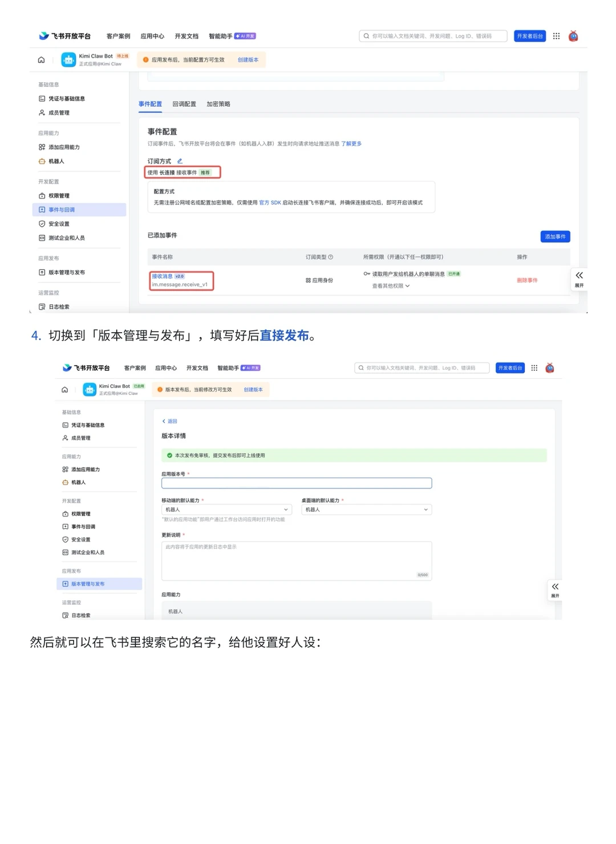Click the 接收消息 event name link

[x=162, y=276]
